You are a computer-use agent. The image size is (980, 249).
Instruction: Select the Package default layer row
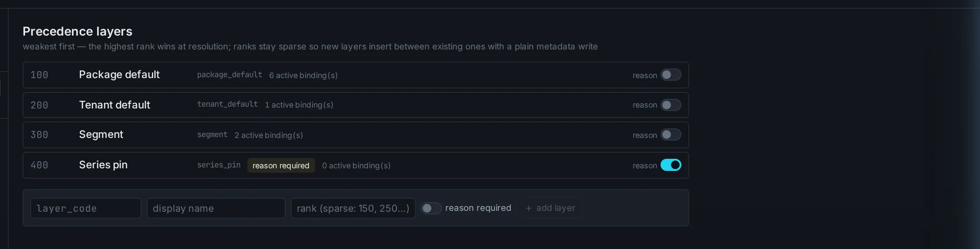tap(356, 75)
